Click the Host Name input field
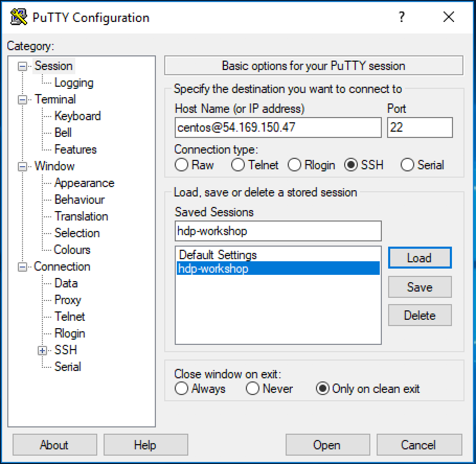 tap(278, 127)
